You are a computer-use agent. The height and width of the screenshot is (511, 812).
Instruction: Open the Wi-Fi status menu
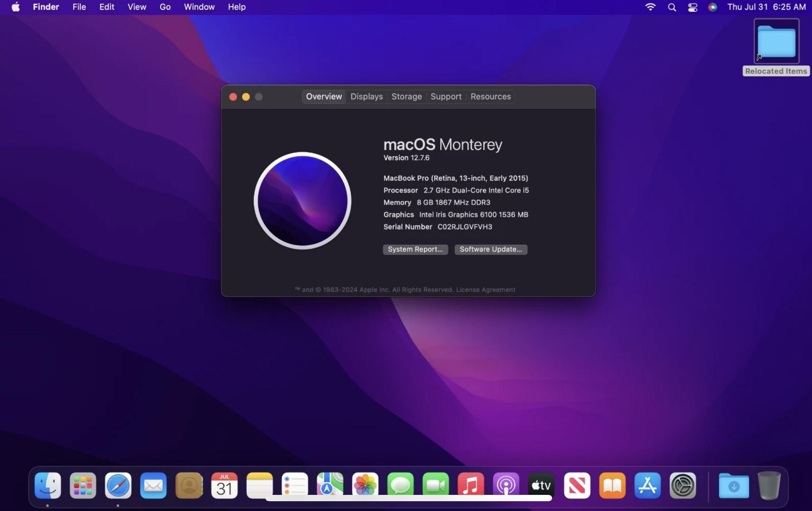[651, 7]
